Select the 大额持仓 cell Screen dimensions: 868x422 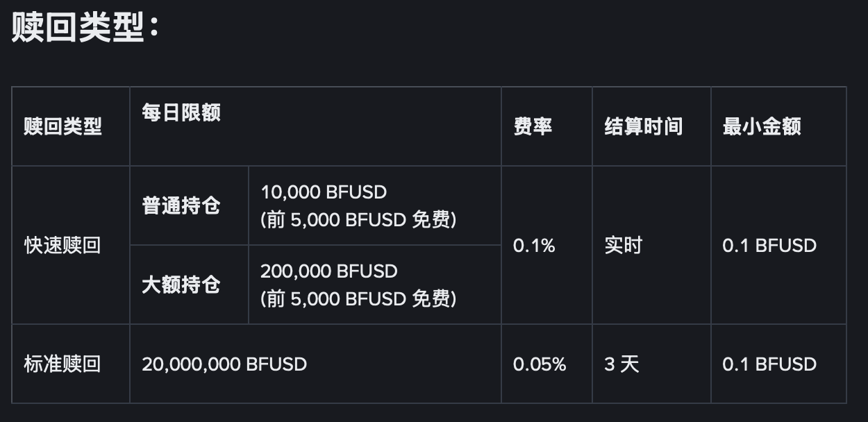point(181,285)
